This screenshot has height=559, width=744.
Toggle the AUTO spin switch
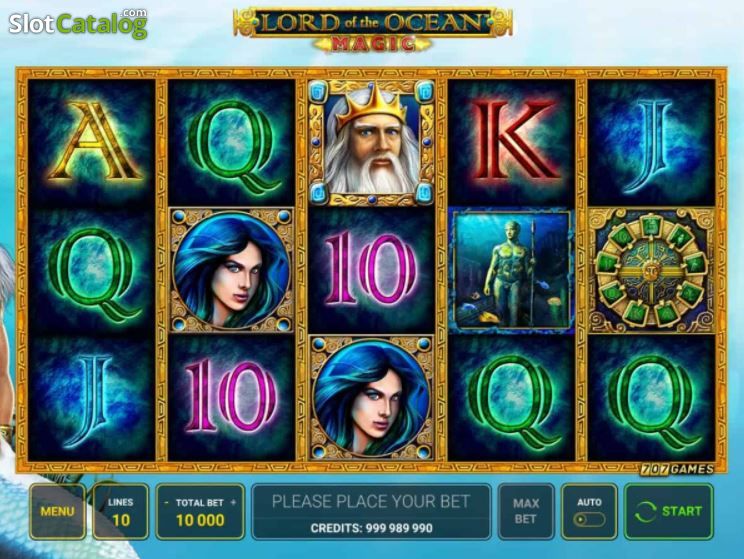[589, 520]
